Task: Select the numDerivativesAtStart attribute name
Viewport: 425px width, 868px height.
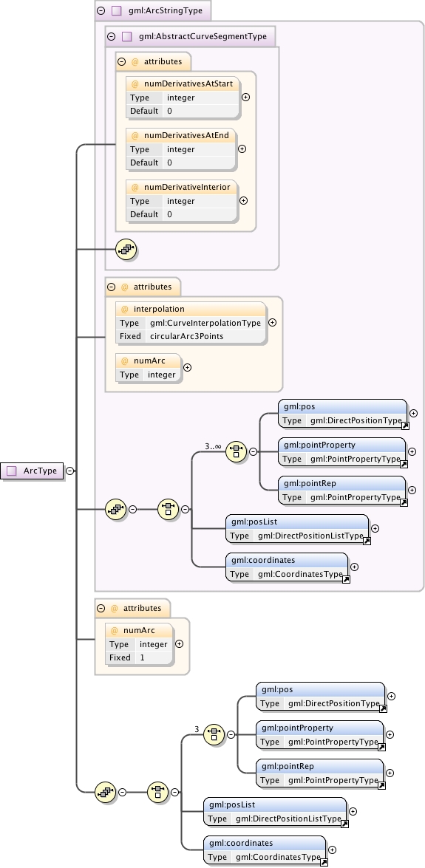Action: pyautogui.click(x=188, y=84)
